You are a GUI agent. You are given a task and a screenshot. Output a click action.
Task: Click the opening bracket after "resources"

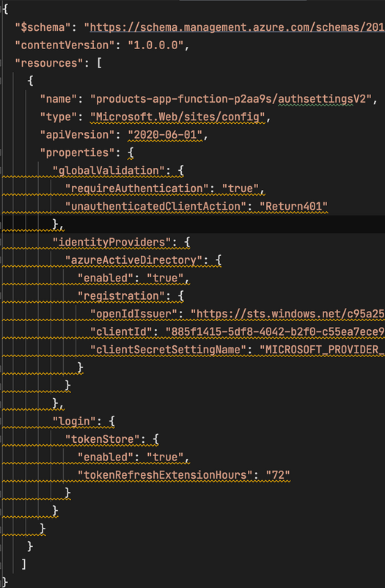99,63
